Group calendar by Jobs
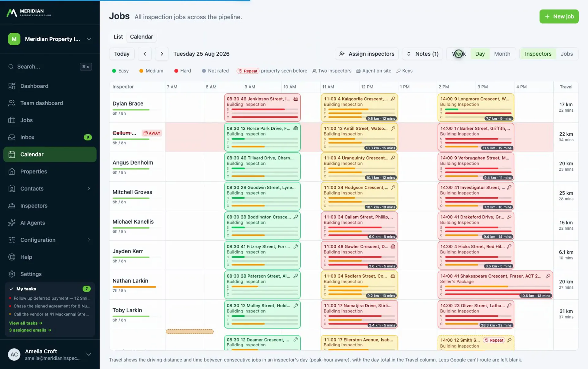This screenshot has width=588, height=369. click(567, 54)
